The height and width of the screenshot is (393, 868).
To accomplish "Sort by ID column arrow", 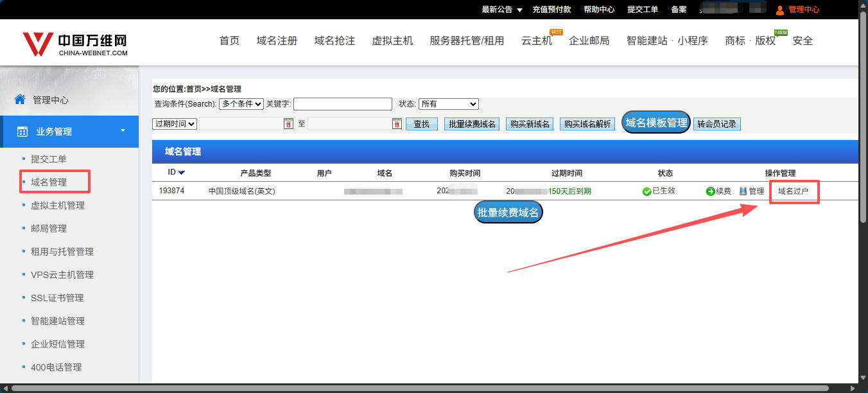I will tap(181, 173).
